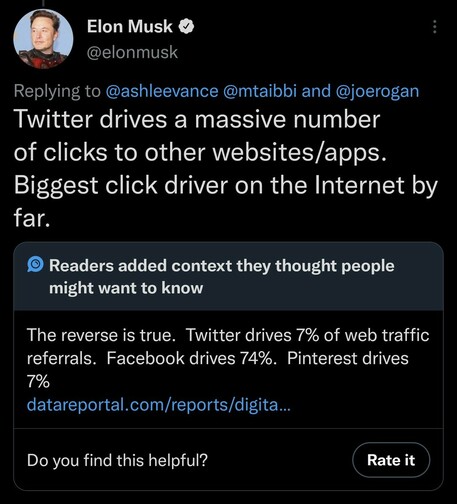Click the lone "far." word ending the tweet
457x504 pixels.
pos(32,218)
